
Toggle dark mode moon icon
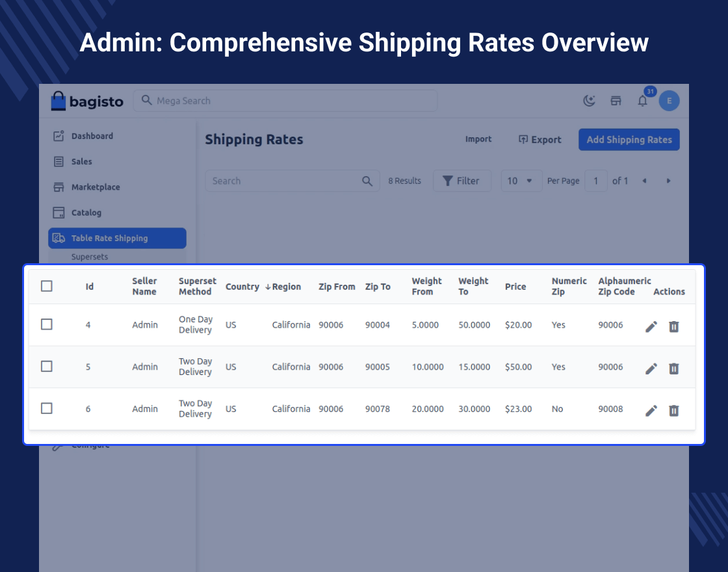click(x=589, y=101)
